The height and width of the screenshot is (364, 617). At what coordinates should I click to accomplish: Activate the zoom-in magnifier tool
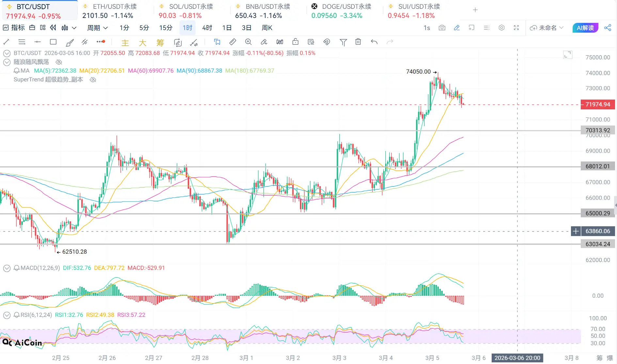248,42
